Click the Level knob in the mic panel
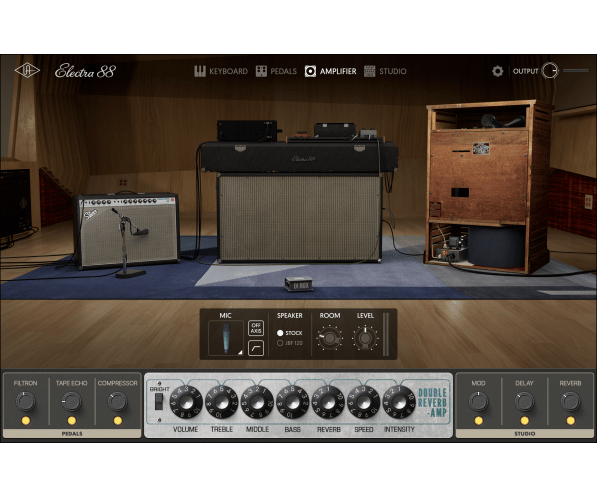 coord(365,338)
